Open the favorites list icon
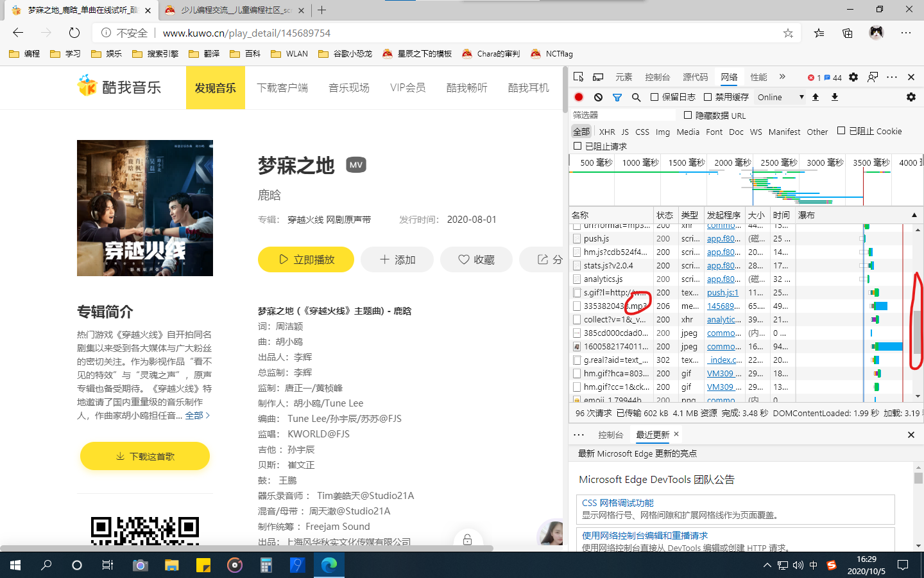This screenshot has height=578, width=924. (819, 33)
